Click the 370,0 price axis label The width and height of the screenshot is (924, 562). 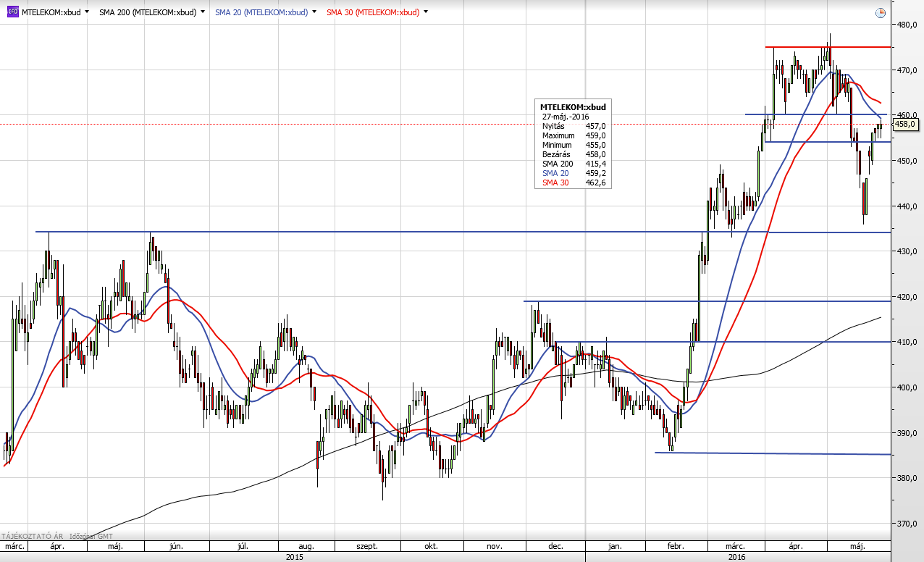pyautogui.click(x=907, y=524)
